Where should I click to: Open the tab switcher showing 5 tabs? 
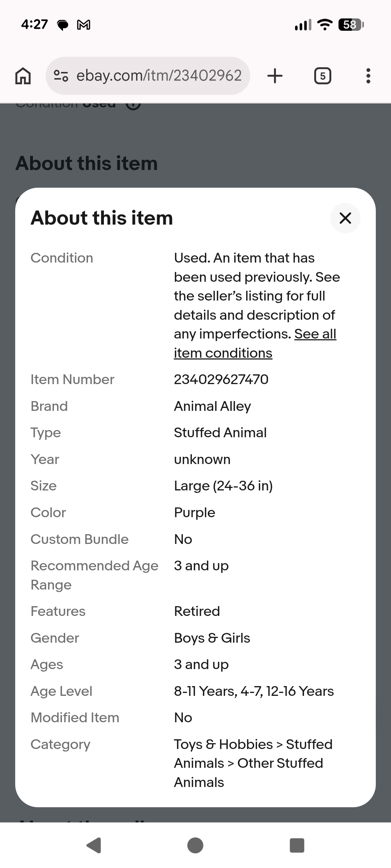(x=323, y=76)
